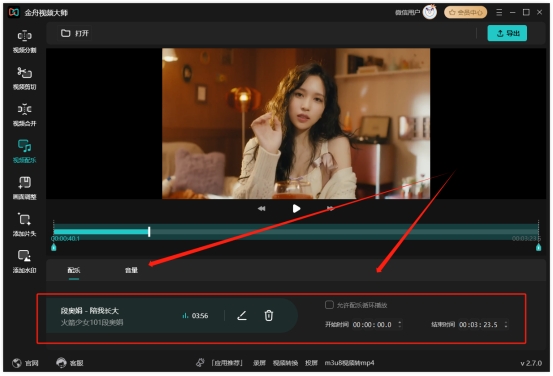The image size is (553, 376).
Task: Select the 视频配乐 (video music) tool
Action: pyautogui.click(x=24, y=152)
